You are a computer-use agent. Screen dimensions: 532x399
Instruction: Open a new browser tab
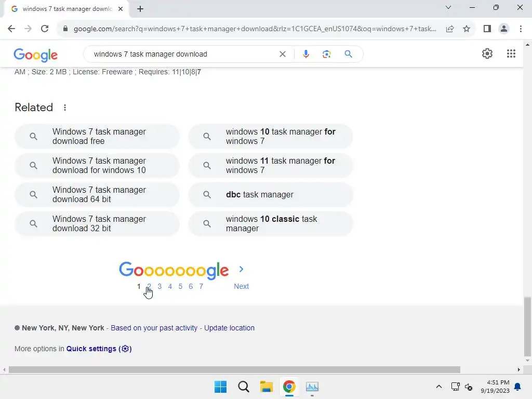(x=140, y=9)
